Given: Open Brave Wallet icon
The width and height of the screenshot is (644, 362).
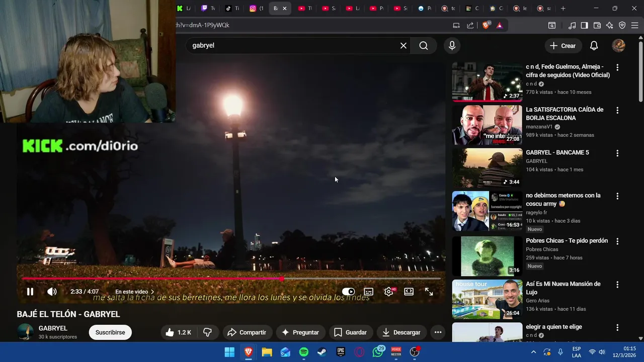Looking at the screenshot, I should pyautogui.click(x=597, y=25).
